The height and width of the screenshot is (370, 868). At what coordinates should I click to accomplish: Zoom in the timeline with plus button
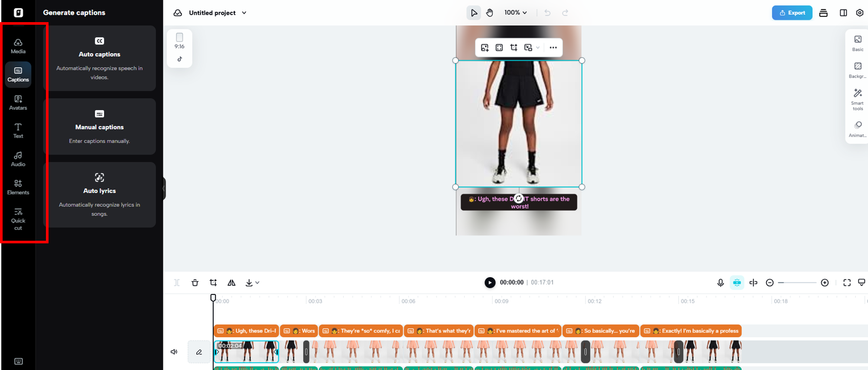tap(825, 283)
